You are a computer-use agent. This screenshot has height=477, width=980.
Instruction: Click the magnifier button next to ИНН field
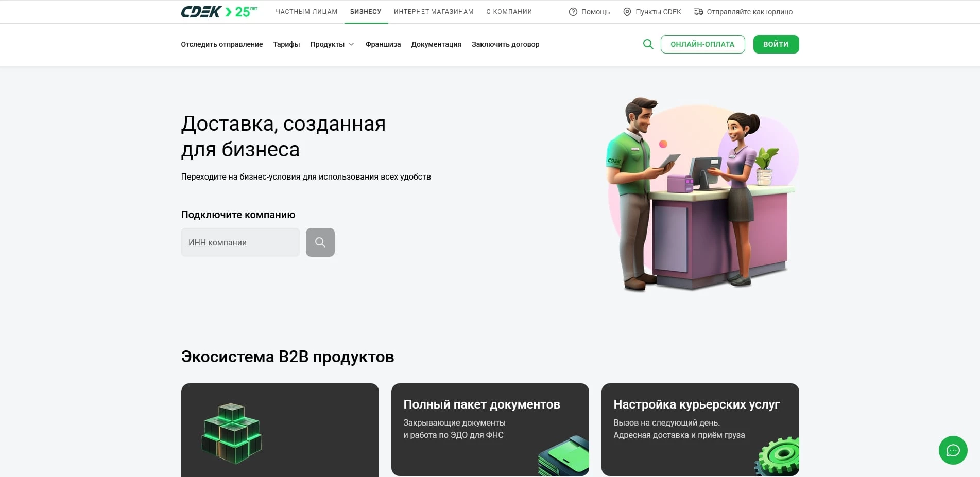click(320, 242)
